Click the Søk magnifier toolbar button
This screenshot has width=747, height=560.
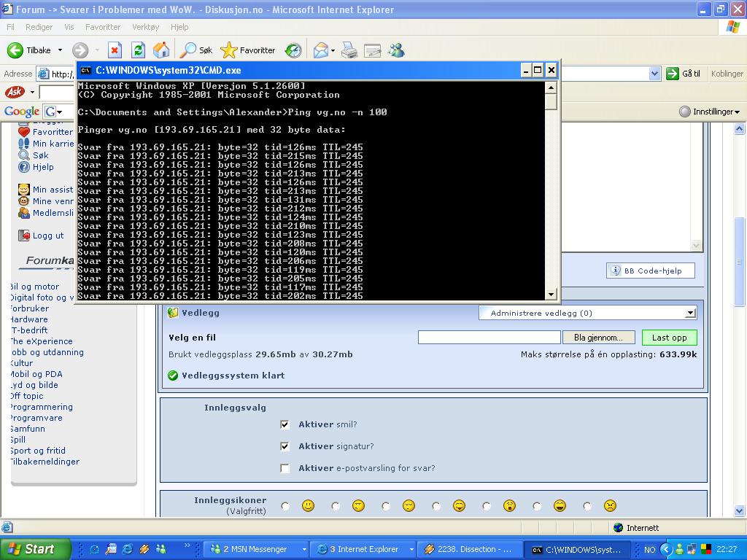(x=197, y=50)
